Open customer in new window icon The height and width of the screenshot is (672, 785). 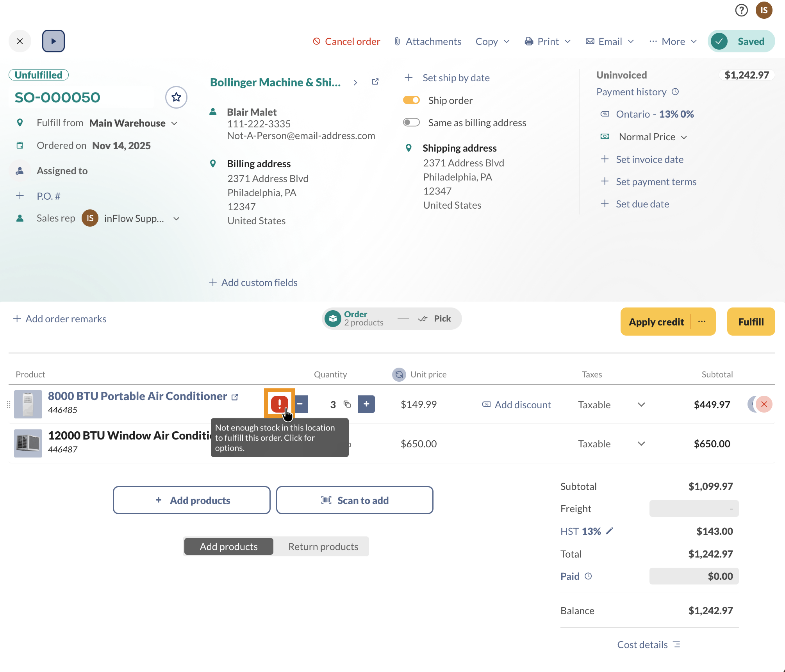(375, 82)
